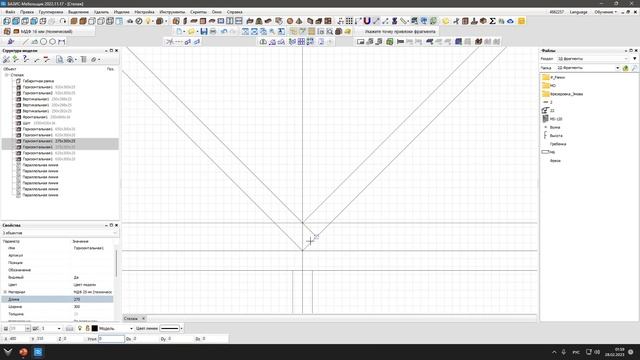Click the black color swatch in bottom bar

(x=95, y=328)
